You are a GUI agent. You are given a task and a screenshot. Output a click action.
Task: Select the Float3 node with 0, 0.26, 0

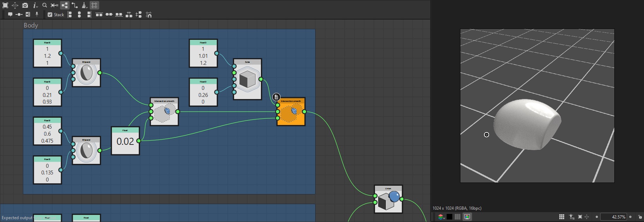click(203, 92)
